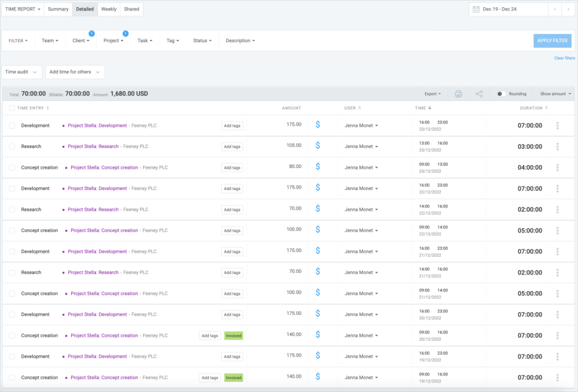Toggle billable dollar icon for 22/12/2022 Concept creation entry

(318, 230)
